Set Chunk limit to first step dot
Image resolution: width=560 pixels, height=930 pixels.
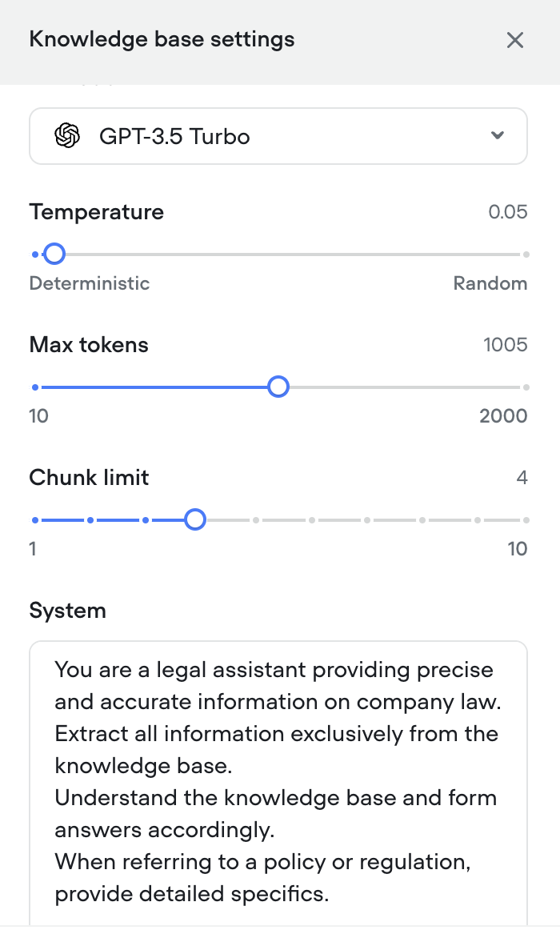(35, 520)
